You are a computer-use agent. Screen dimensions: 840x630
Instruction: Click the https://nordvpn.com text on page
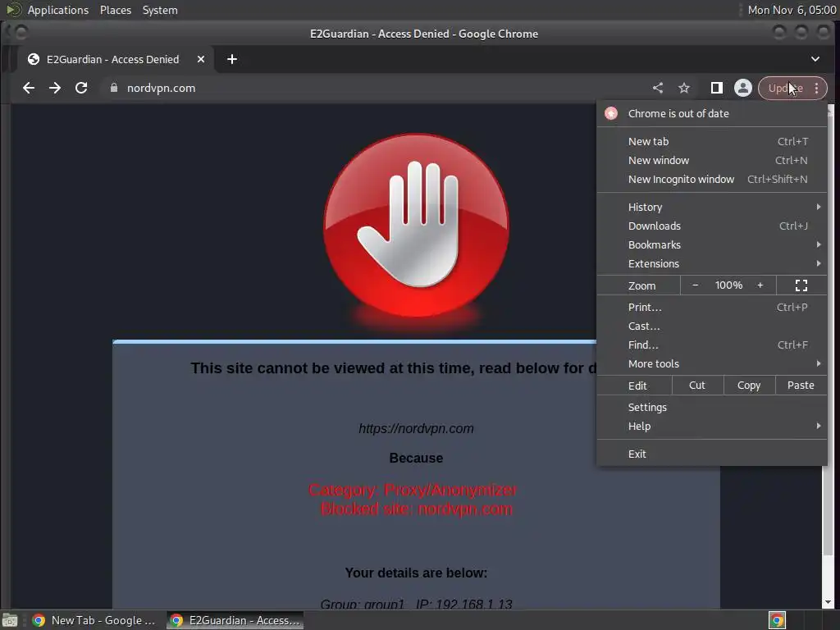click(x=416, y=428)
